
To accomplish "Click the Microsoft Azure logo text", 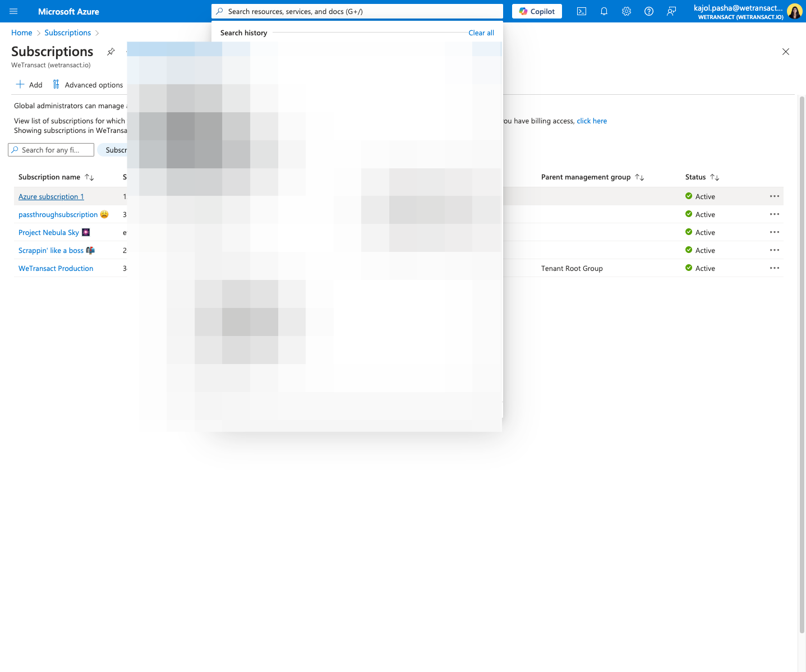I will [x=68, y=11].
